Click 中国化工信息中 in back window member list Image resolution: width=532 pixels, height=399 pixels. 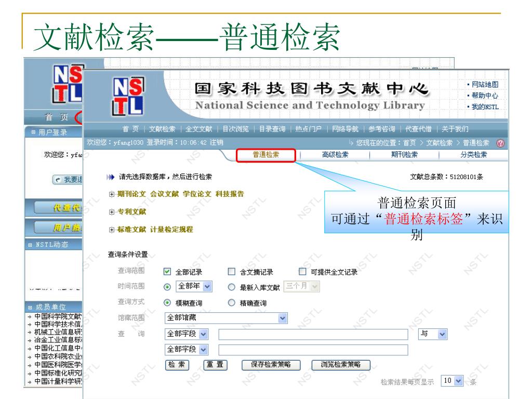[x=58, y=348]
